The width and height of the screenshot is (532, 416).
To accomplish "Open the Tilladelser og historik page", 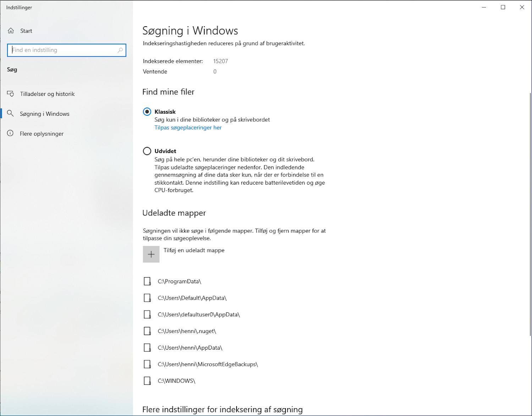I will [x=47, y=94].
